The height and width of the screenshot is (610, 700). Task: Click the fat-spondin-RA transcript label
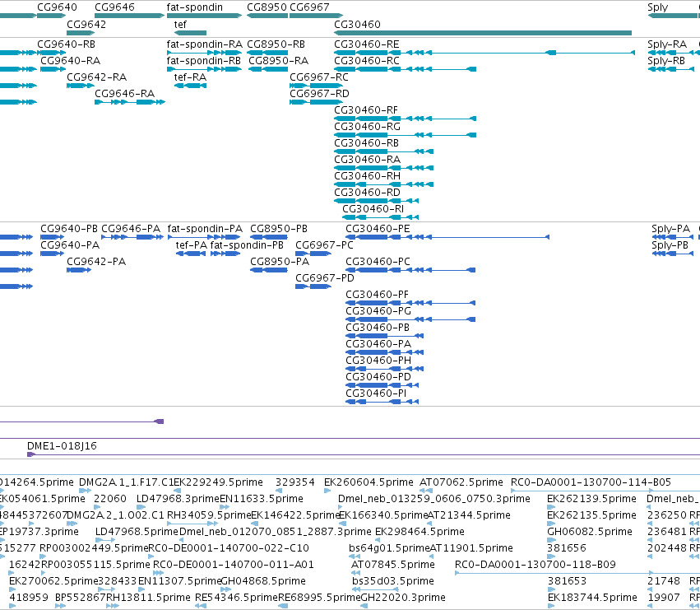point(205,44)
